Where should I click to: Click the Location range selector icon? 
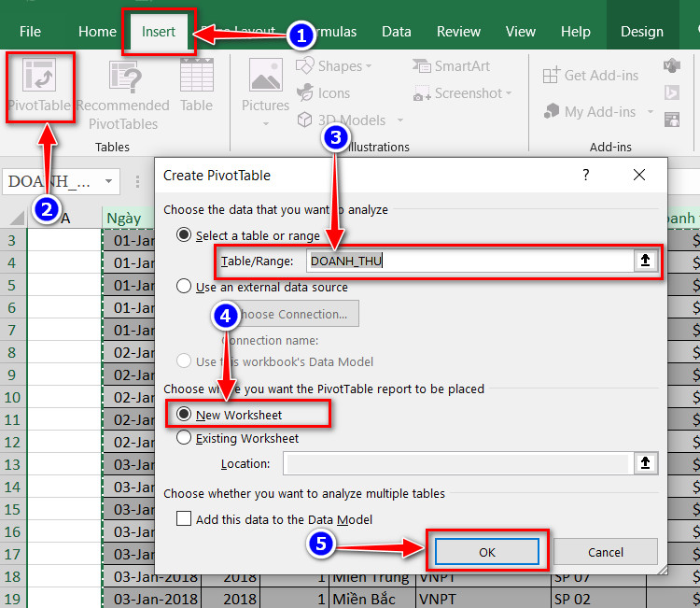coord(645,463)
